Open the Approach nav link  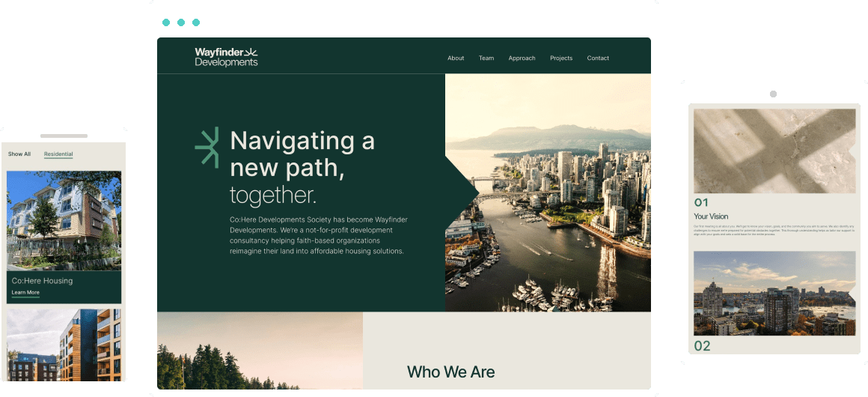pyautogui.click(x=522, y=58)
